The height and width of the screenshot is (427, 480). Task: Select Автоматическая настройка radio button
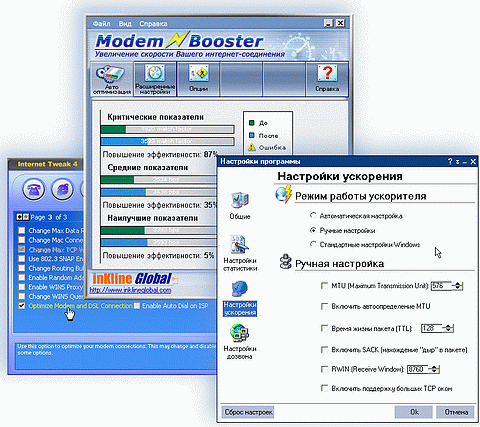[313, 215]
